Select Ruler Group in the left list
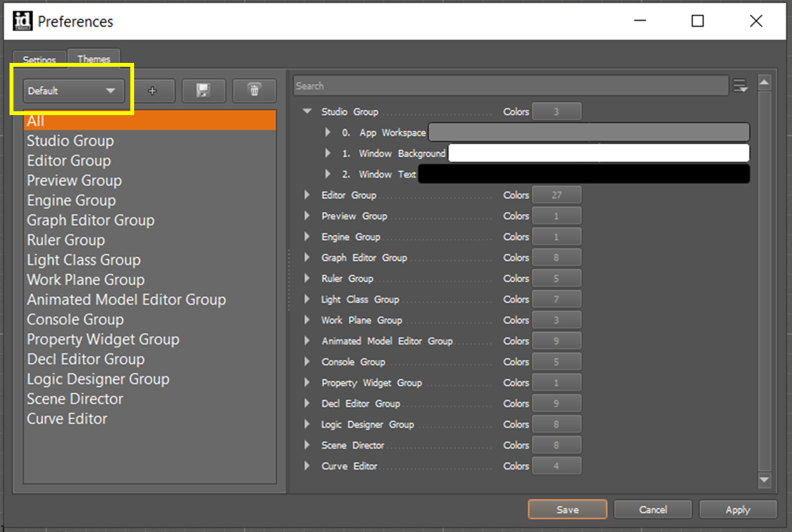The image size is (792, 532). pyautogui.click(x=150, y=240)
